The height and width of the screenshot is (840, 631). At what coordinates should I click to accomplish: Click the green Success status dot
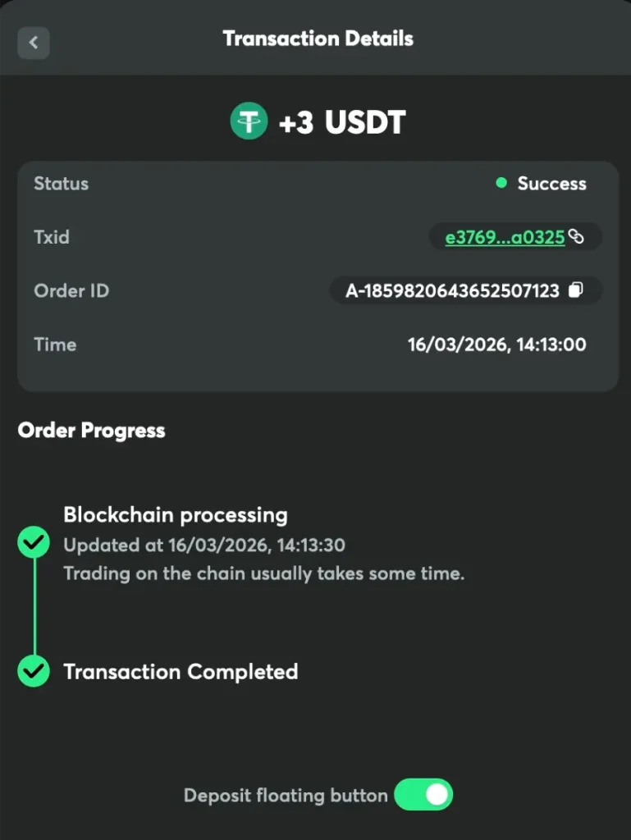(501, 183)
